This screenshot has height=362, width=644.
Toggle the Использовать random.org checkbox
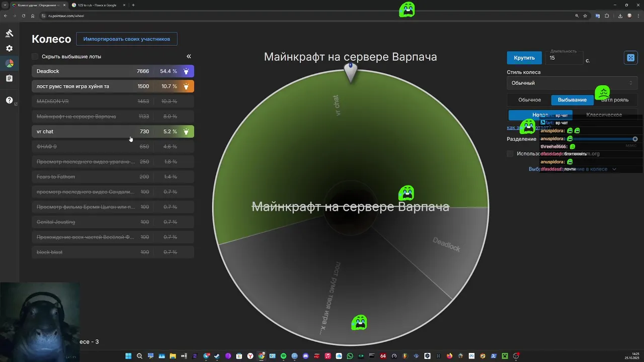pyautogui.click(x=510, y=154)
